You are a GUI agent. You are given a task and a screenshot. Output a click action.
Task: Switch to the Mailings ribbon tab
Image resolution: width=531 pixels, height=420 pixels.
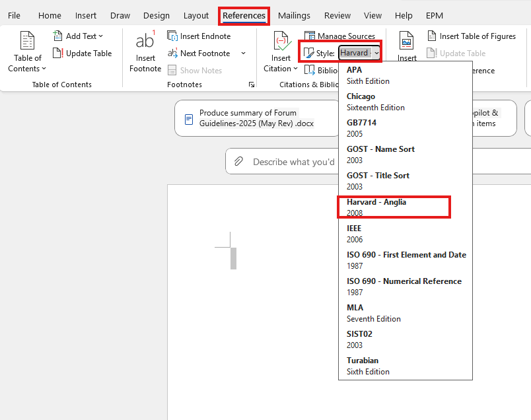tap(294, 15)
